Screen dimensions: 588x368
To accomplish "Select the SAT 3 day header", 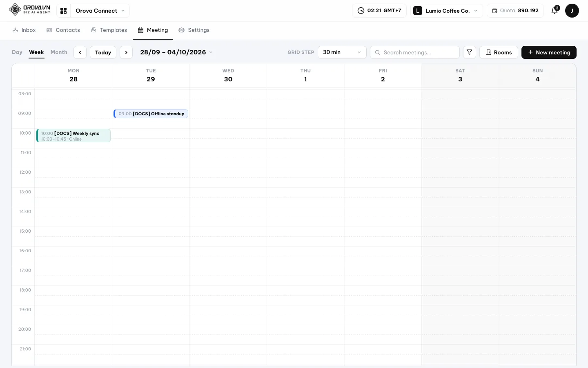I will tap(460, 75).
